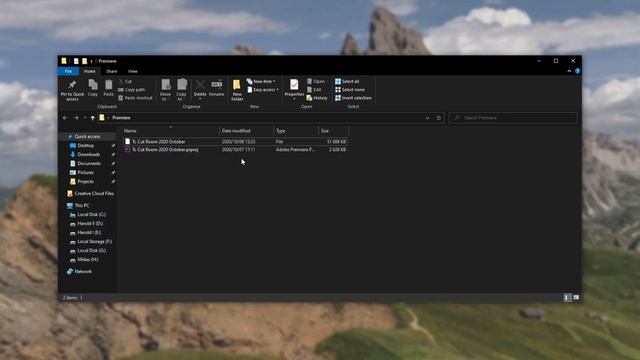Open the New item dropdown
The height and width of the screenshot is (360, 640).
(x=261, y=82)
